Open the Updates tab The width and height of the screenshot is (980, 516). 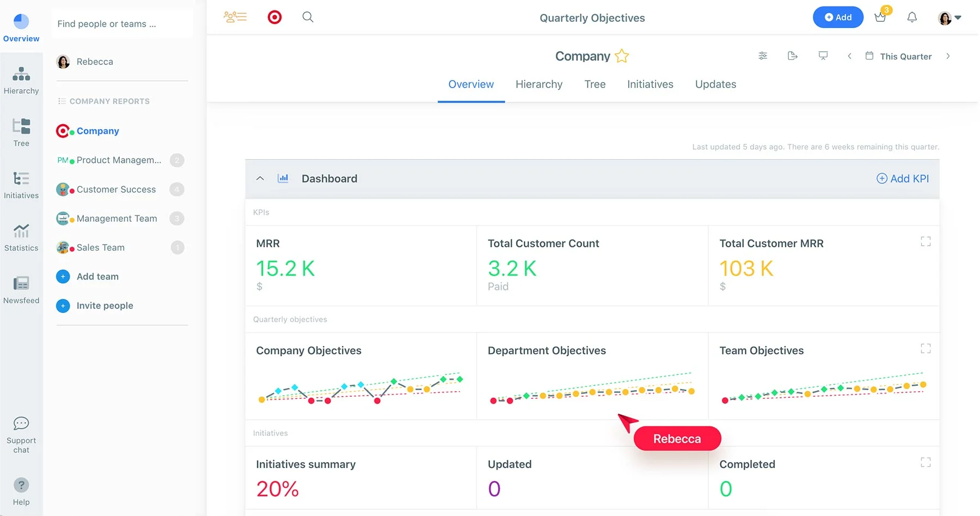coord(715,84)
